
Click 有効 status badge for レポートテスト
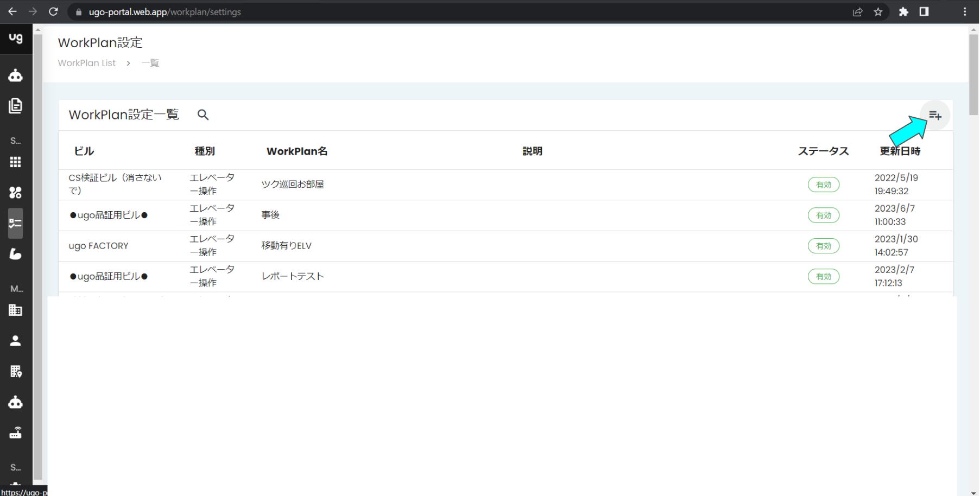click(x=824, y=277)
